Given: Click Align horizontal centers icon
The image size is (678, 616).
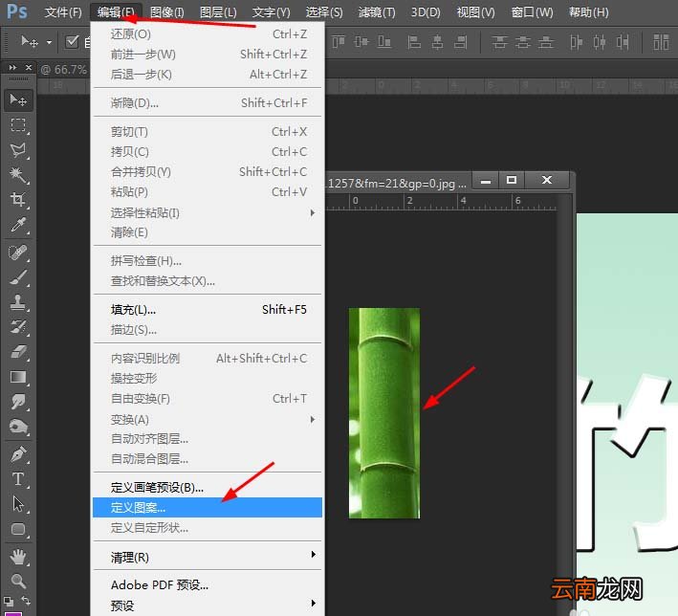Looking at the screenshot, I should (x=438, y=42).
